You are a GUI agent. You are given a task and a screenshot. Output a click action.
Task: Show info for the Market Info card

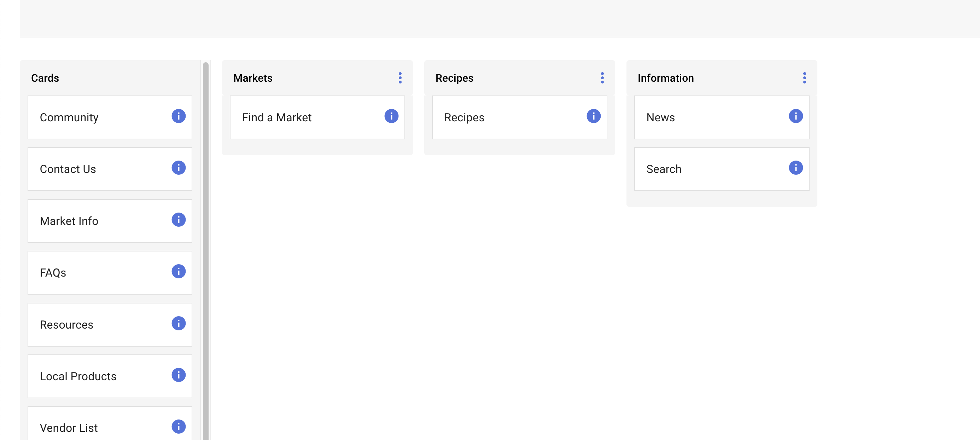pos(179,220)
